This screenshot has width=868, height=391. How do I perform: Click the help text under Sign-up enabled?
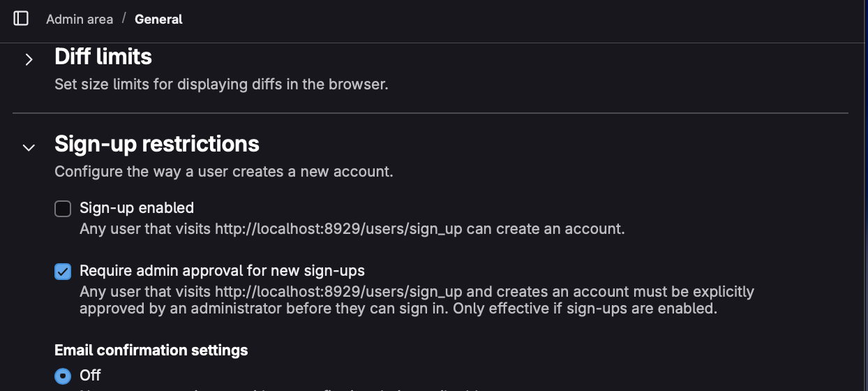coord(352,229)
